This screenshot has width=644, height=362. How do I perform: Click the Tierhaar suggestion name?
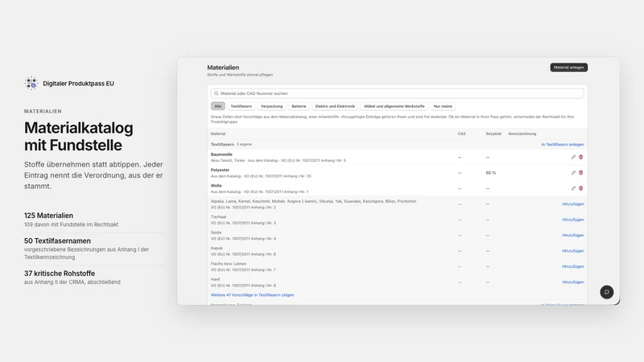[218, 216]
